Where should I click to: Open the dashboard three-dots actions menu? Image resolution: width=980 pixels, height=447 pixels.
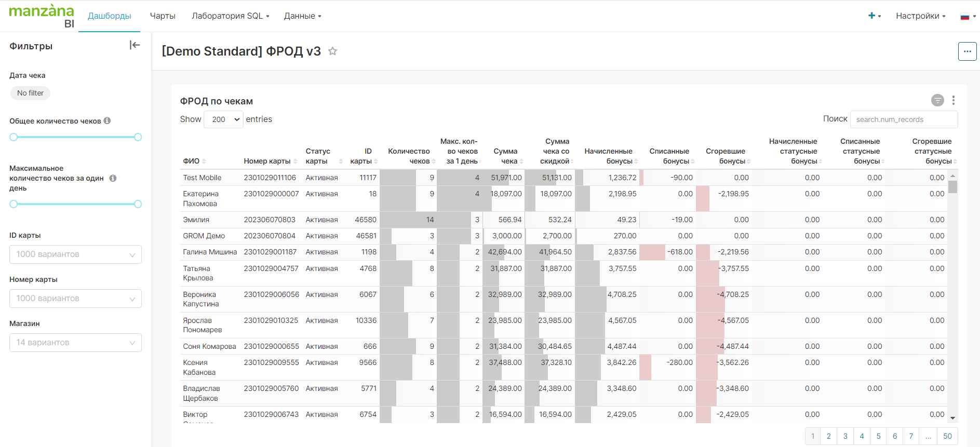[x=967, y=51]
